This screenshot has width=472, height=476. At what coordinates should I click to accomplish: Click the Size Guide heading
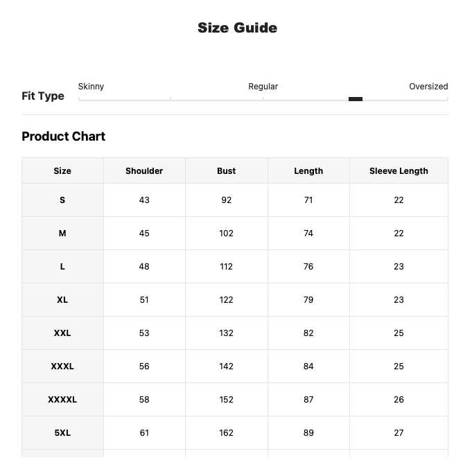click(x=238, y=28)
